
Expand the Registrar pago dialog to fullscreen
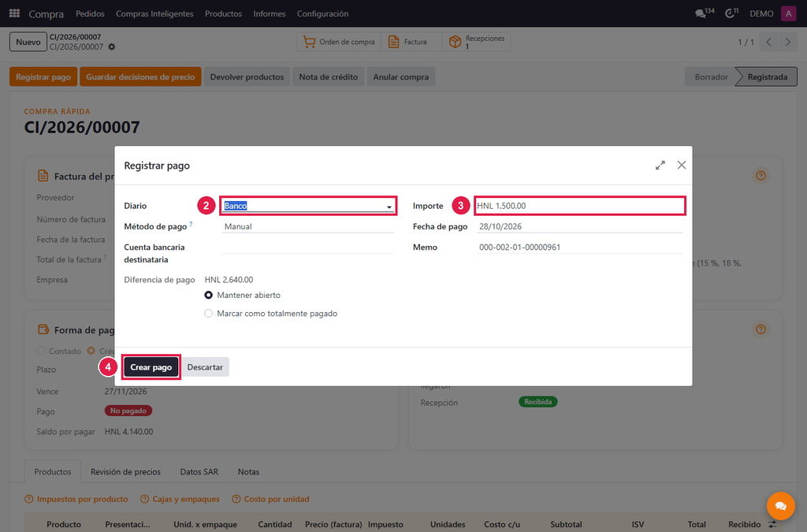point(660,166)
